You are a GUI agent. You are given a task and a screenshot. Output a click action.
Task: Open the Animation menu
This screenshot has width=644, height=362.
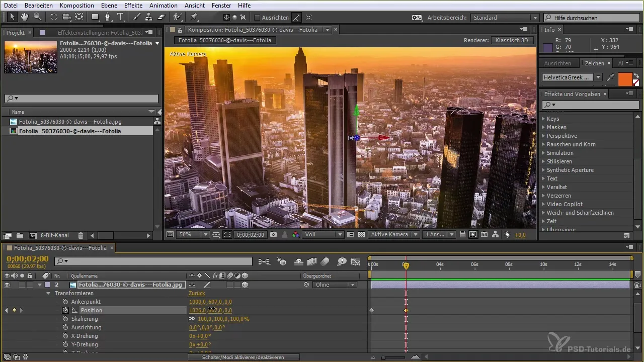coord(163,6)
